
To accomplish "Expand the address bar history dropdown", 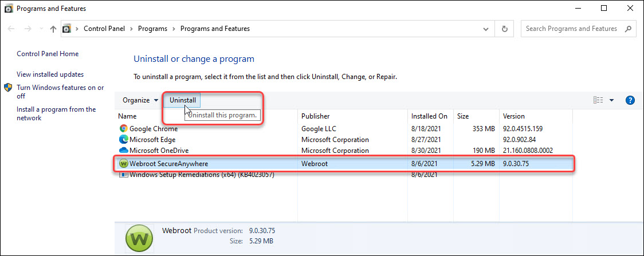I will [x=486, y=29].
